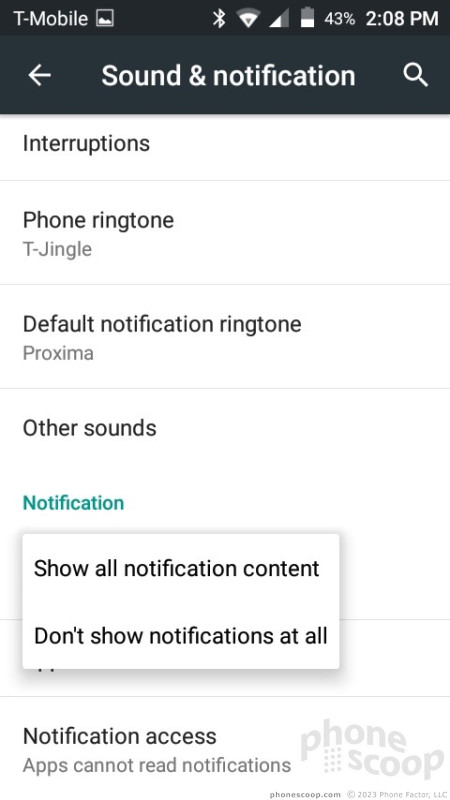Tap the cellular signal strength icon

tap(279, 19)
